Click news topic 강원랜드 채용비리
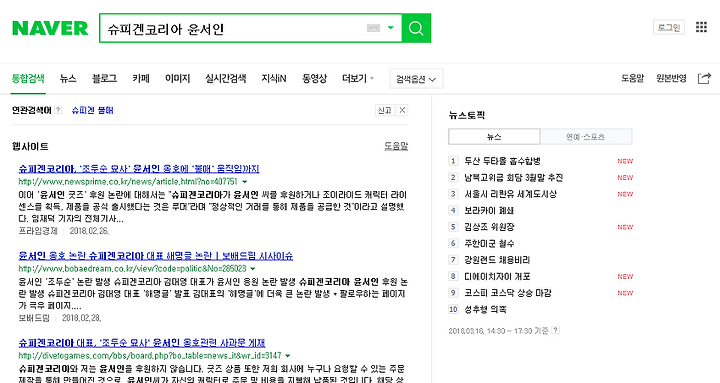 pyautogui.click(x=497, y=260)
